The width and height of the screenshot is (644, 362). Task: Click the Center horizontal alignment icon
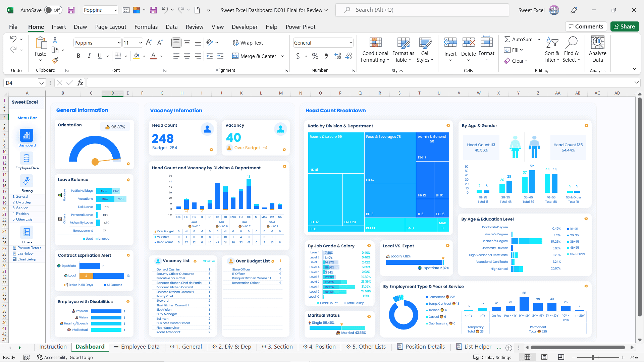coord(187,56)
